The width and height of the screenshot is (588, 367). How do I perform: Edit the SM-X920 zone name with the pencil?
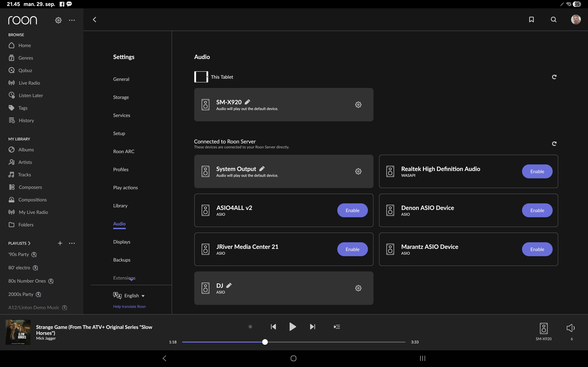click(247, 102)
